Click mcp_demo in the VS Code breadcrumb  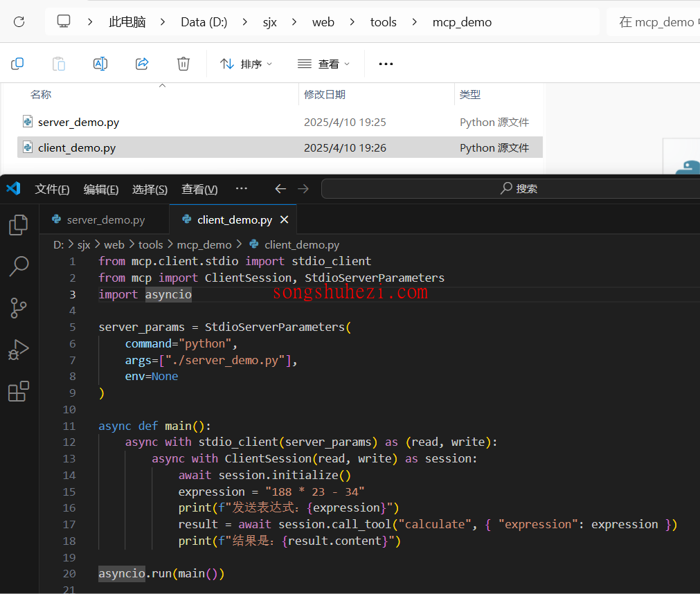204,244
